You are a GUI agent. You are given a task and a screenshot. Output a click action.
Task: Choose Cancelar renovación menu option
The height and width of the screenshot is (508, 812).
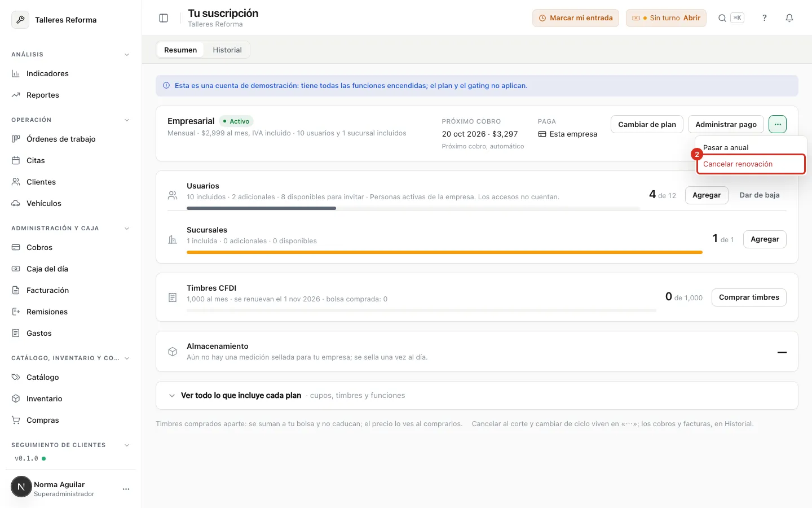pyautogui.click(x=751, y=164)
